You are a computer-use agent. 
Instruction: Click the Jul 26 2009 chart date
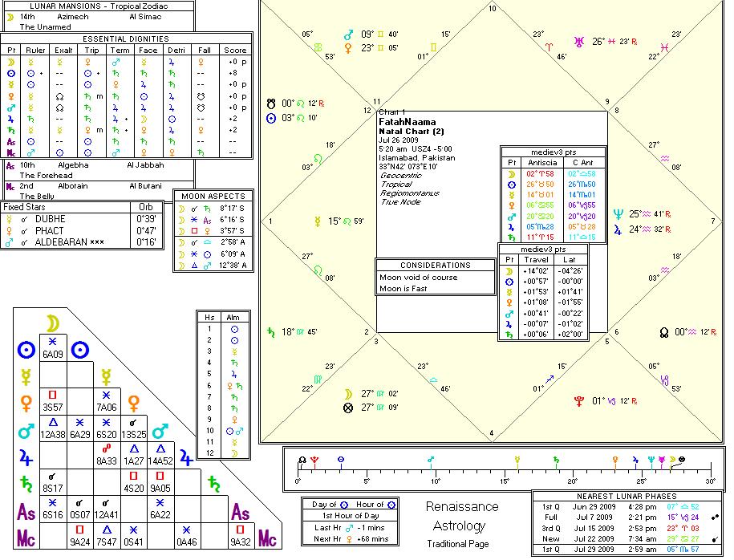pyautogui.click(x=399, y=140)
